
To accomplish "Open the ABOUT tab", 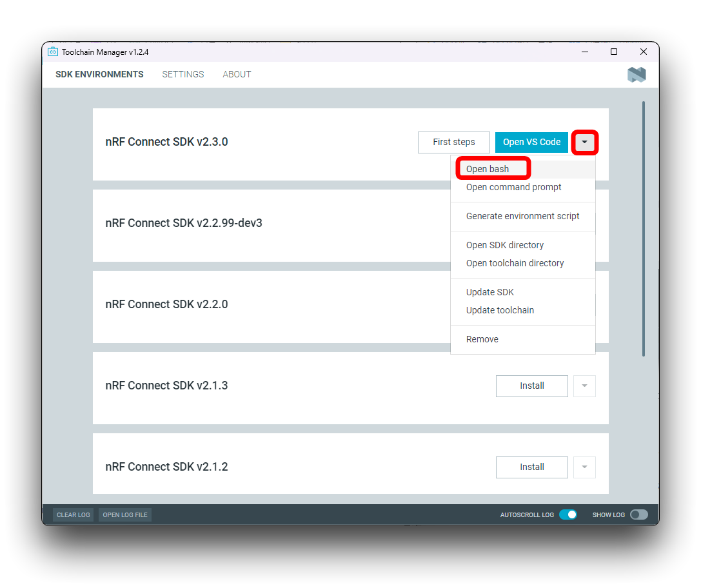I will 237,74.
